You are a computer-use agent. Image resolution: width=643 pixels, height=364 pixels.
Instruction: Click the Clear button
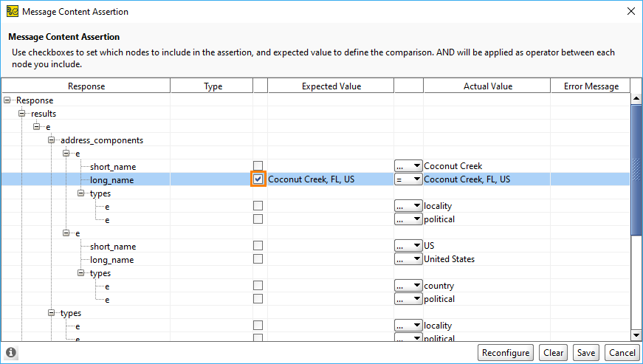(x=553, y=352)
